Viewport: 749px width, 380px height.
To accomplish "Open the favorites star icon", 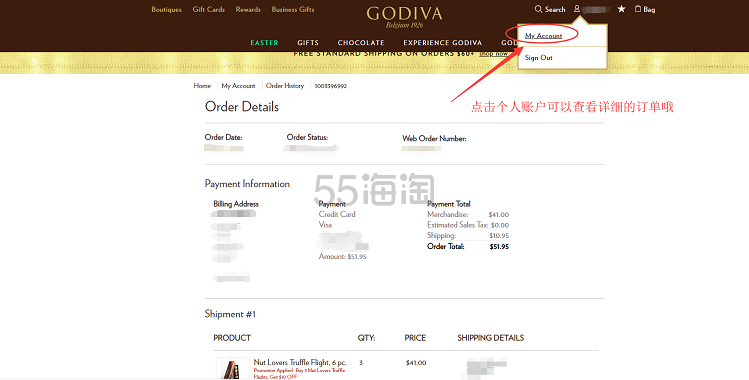I will point(621,9).
